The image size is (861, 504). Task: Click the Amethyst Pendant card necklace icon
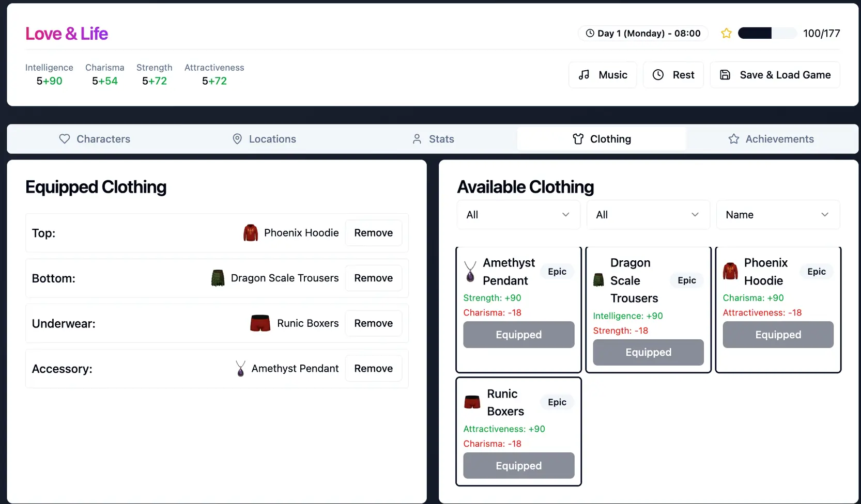[470, 272]
